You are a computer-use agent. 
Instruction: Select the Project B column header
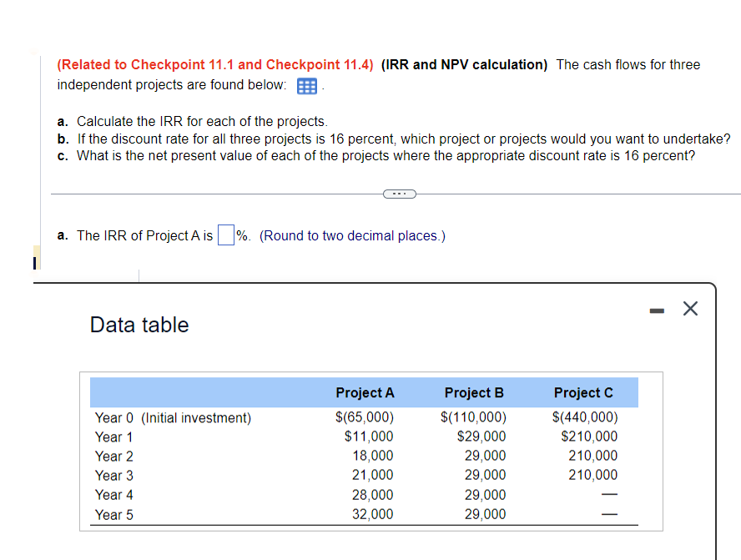pyautogui.click(x=473, y=392)
